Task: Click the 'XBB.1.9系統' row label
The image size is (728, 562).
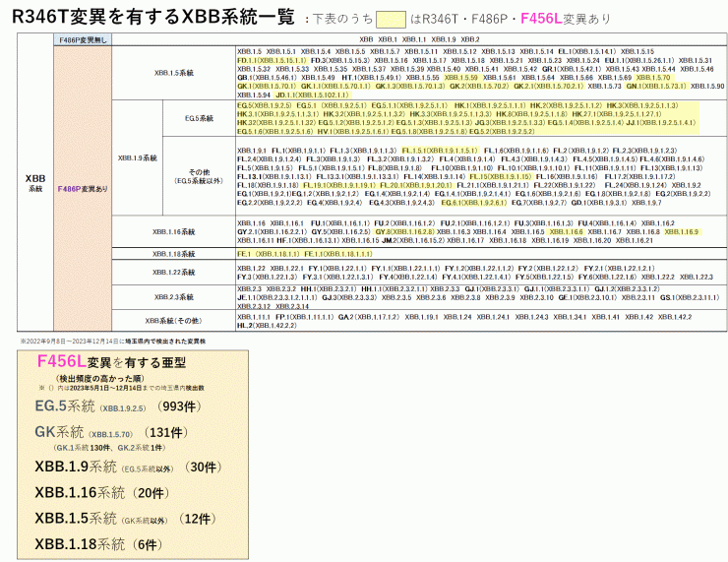Action: click(137, 157)
